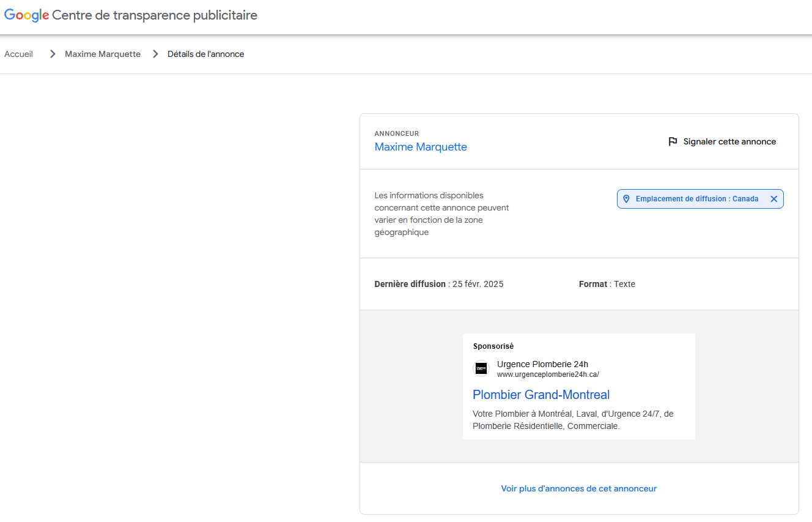This screenshot has width=812, height=522.
Task: Click the www.urgenceplomberie24h.ca URL
Action: coord(548,375)
